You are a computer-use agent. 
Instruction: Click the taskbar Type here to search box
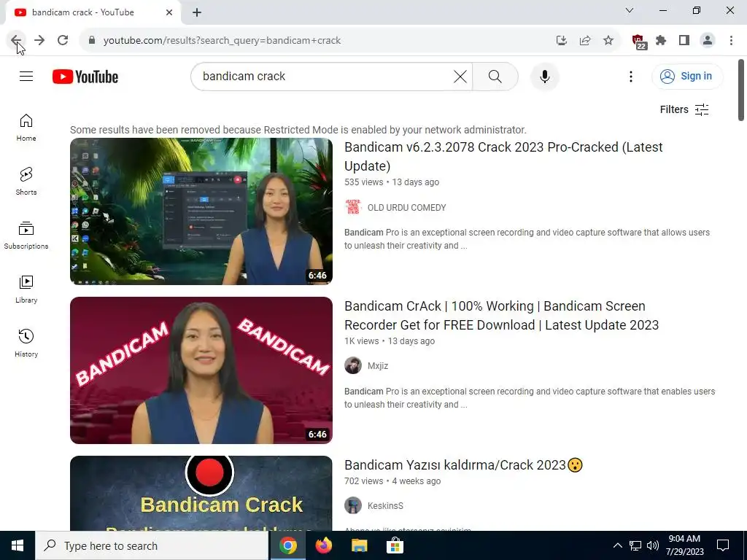point(152,545)
